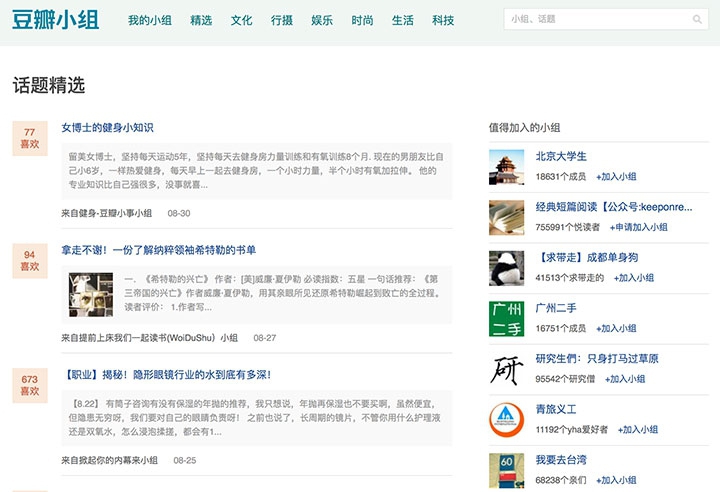Open the panda avatar of 成都单身狗
Screen dimensions: 720x492
[506, 267]
